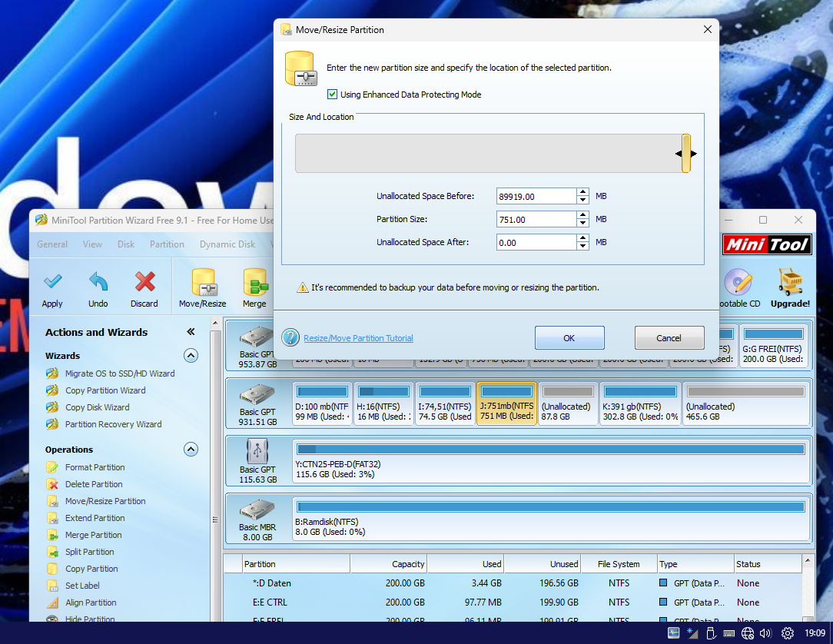
Task: Open the Dynamic Disk menu
Action: [x=227, y=244]
